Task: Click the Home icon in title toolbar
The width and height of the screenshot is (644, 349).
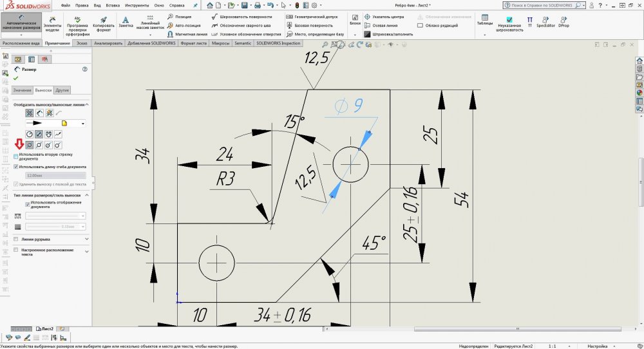Action: [210, 5]
